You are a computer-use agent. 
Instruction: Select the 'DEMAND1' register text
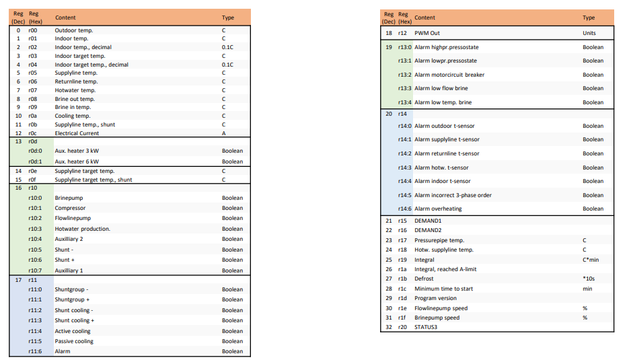pos(428,221)
